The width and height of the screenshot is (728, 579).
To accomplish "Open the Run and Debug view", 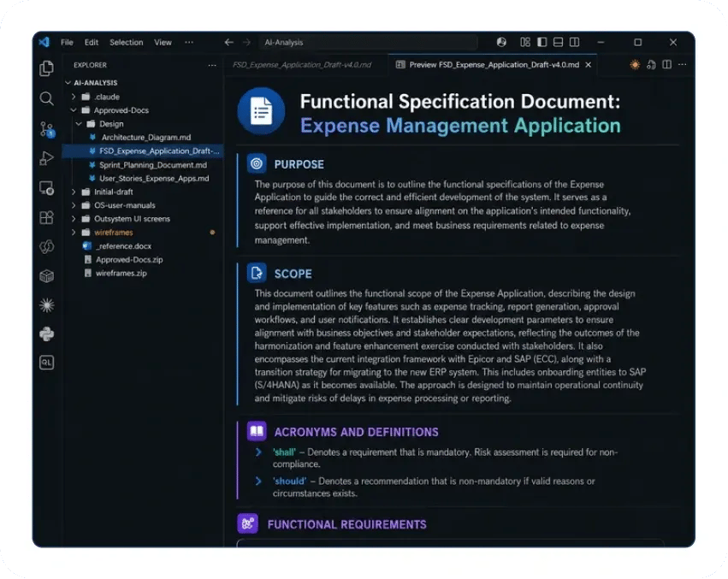I will tap(46, 158).
